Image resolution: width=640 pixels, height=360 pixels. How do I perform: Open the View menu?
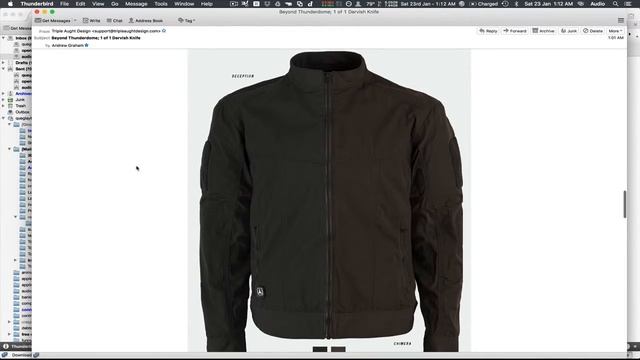pyautogui.click(x=98, y=4)
